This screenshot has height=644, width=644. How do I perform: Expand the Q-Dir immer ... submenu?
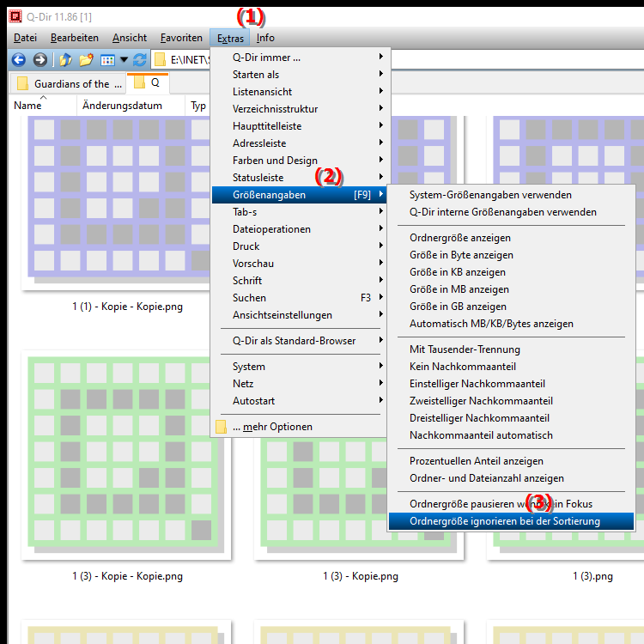point(299,58)
